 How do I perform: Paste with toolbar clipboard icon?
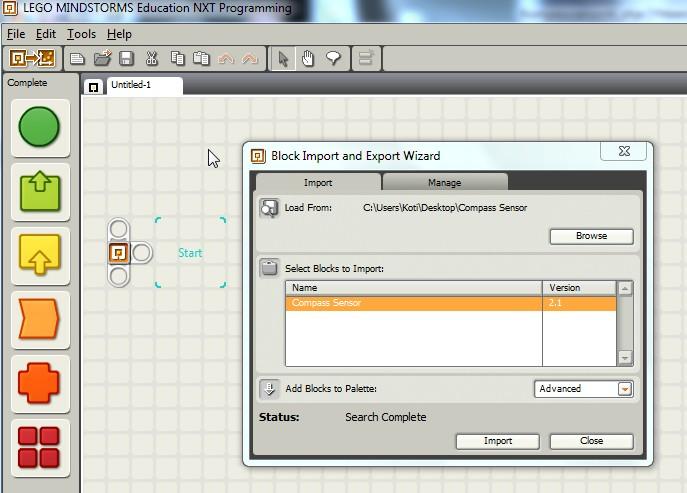202,58
